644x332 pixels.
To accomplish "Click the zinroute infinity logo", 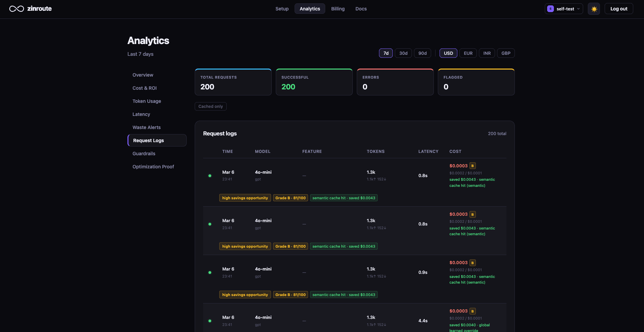I will pos(16,9).
